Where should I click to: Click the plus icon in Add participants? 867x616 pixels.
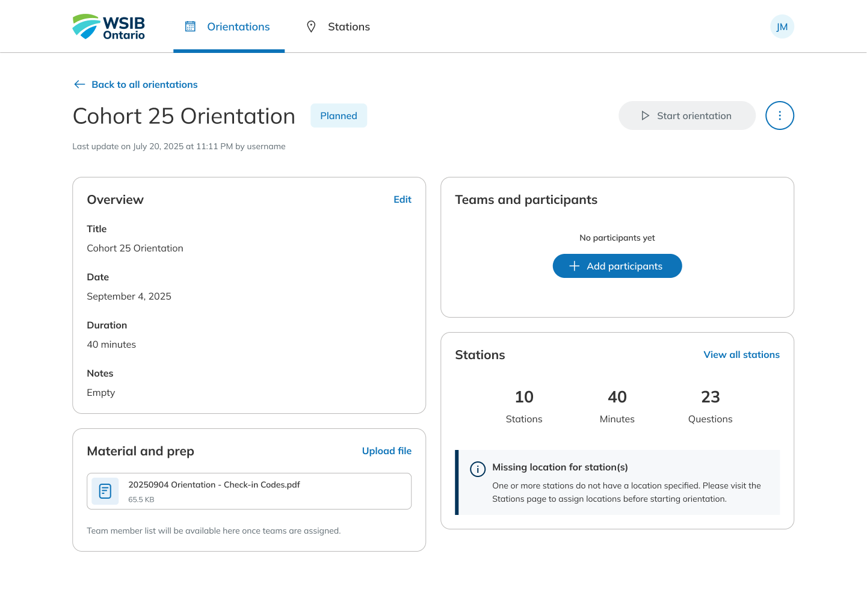(574, 266)
